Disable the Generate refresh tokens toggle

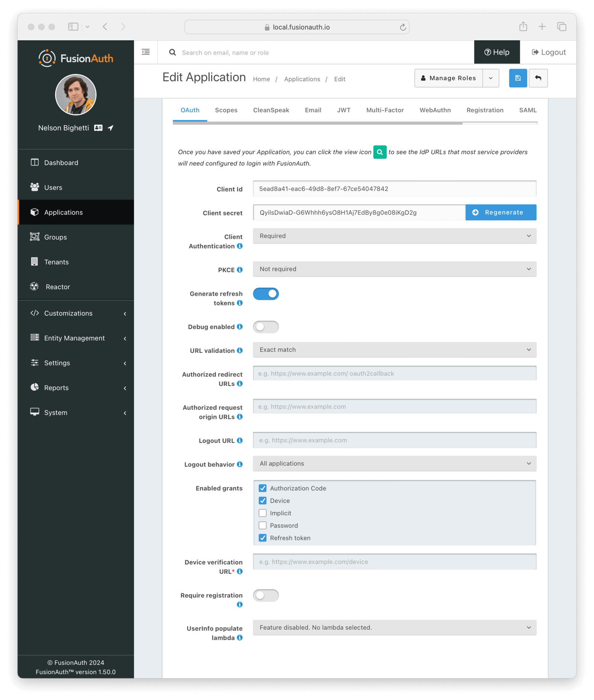pyautogui.click(x=266, y=294)
